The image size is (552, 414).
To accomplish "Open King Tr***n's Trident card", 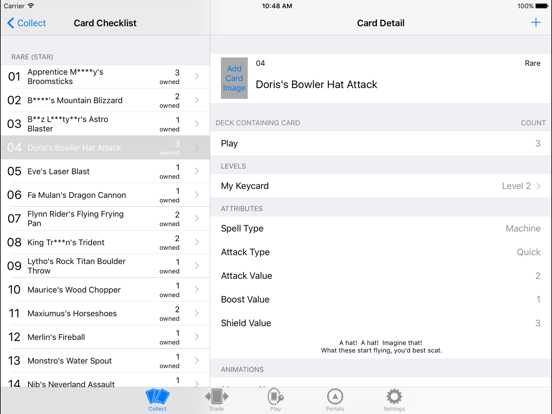I will [106, 242].
